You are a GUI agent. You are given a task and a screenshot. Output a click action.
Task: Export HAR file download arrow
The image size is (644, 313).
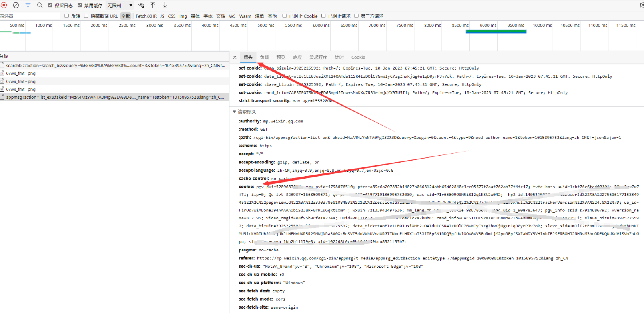point(165,5)
